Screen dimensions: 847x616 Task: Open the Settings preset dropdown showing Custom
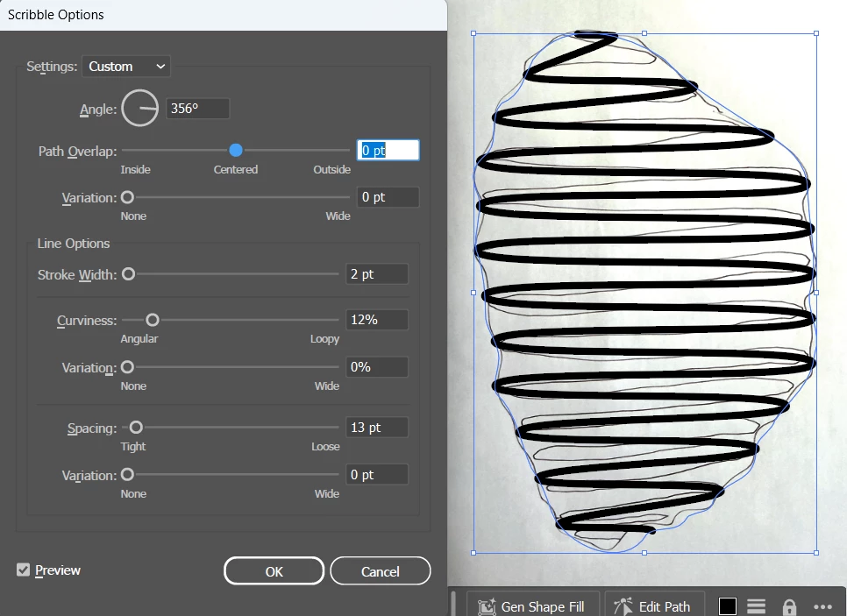pyautogui.click(x=126, y=67)
